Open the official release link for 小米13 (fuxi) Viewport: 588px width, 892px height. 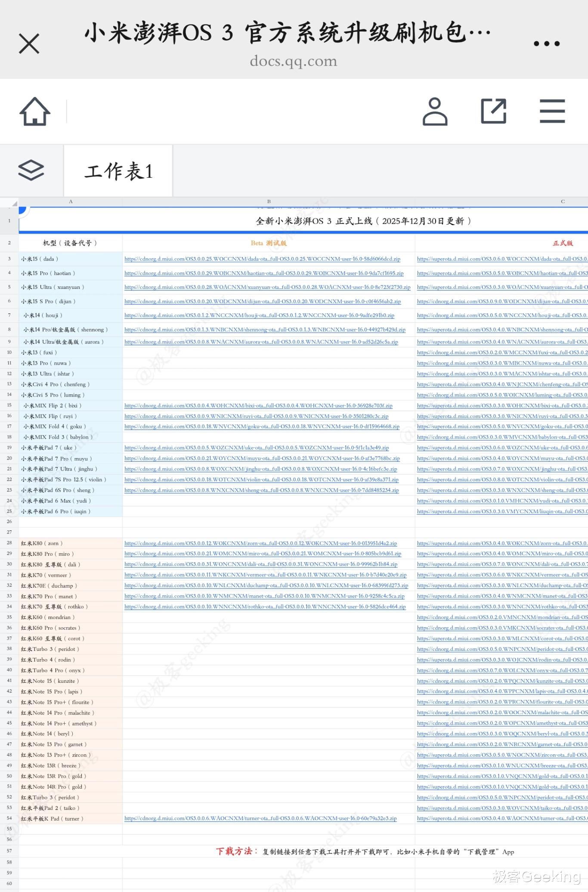tap(502, 353)
